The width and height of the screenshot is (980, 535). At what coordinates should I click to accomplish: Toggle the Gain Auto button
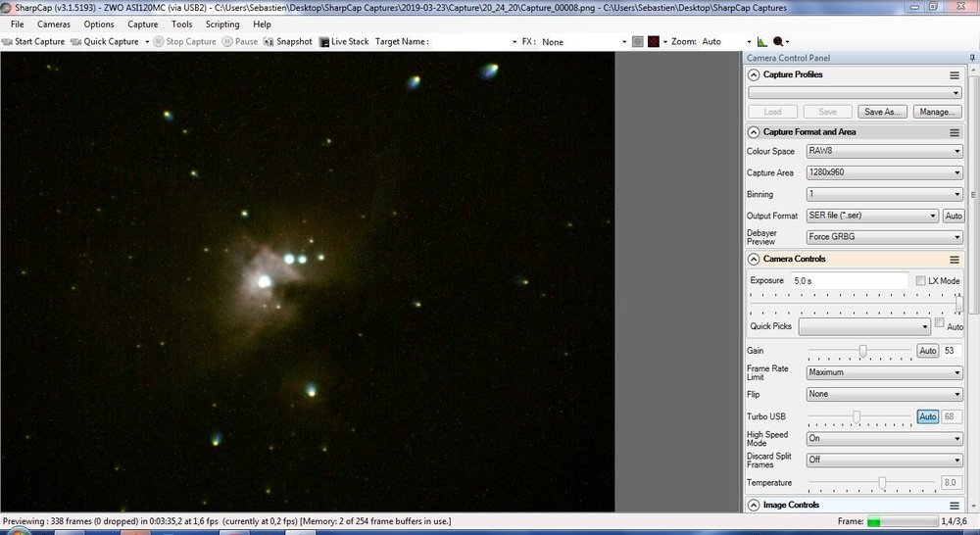[x=927, y=351]
